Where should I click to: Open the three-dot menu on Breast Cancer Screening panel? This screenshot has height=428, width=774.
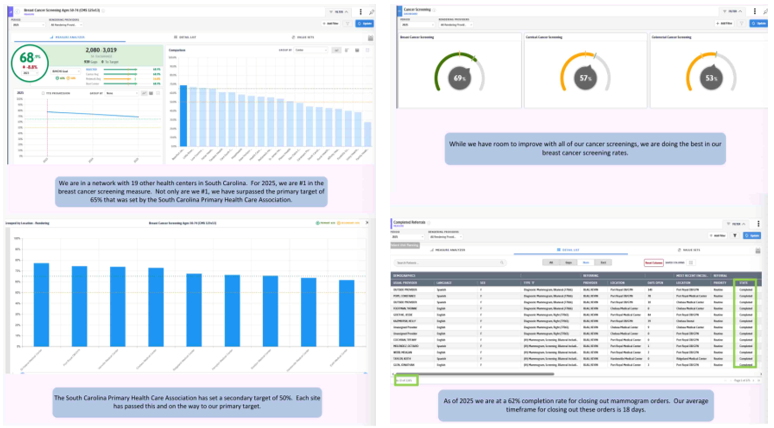(360, 12)
